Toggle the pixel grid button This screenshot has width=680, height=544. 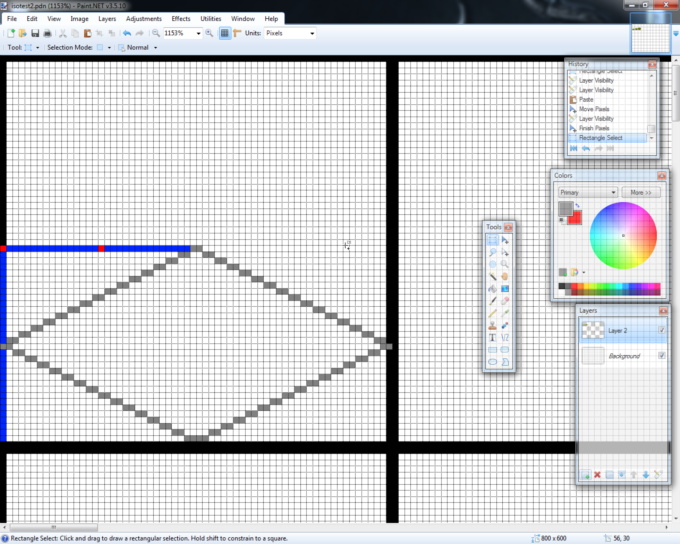(225, 33)
